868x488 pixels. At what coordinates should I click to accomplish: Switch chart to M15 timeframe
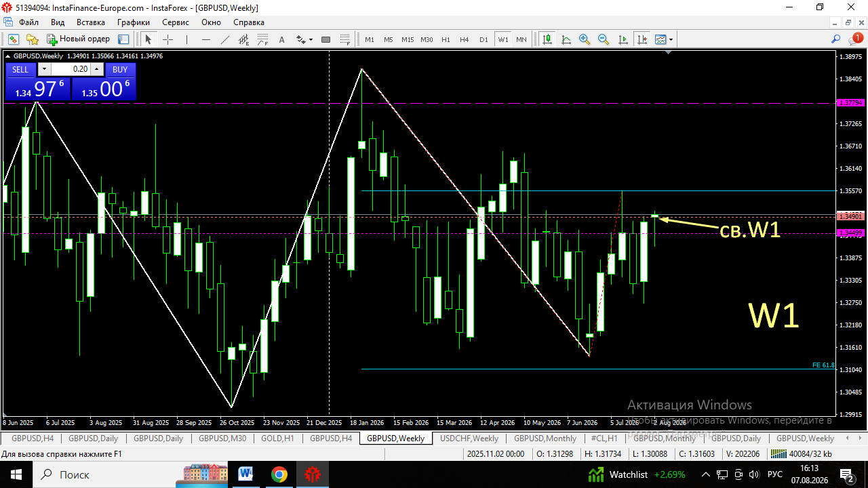(x=408, y=39)
